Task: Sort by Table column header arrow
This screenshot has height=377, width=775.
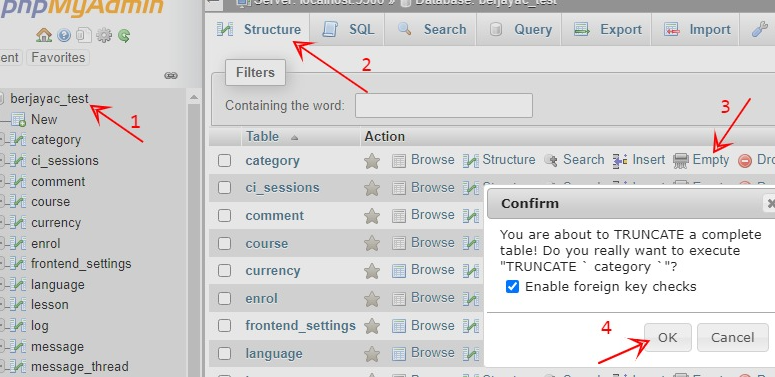Action: tap(295, 138)
